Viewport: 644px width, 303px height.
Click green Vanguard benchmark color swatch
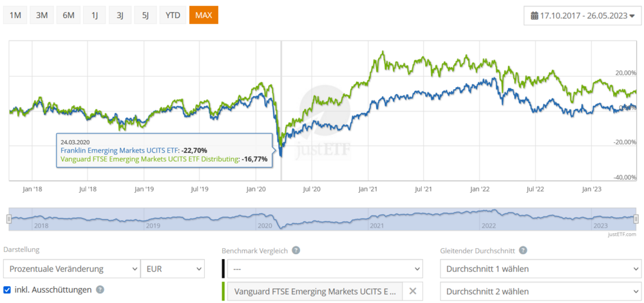point(223,291)
